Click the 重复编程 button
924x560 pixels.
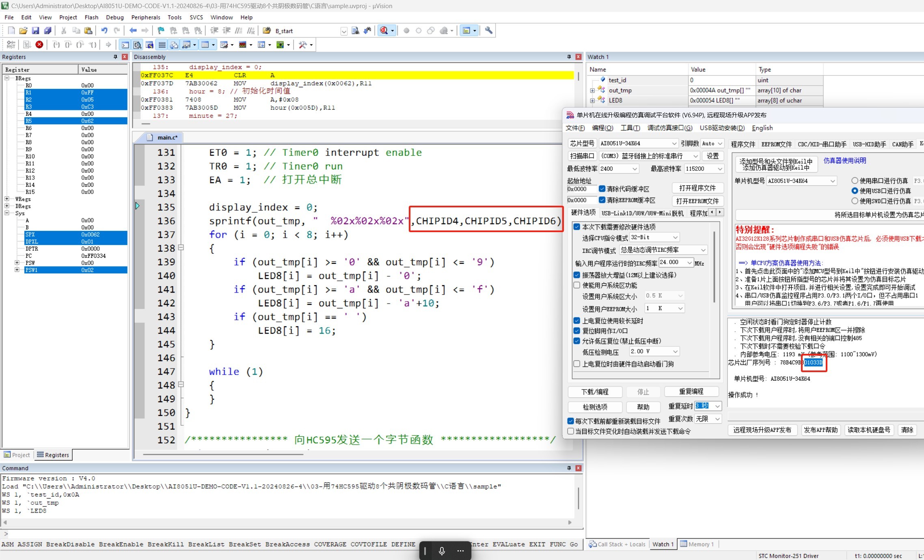(x=691, y=392)
